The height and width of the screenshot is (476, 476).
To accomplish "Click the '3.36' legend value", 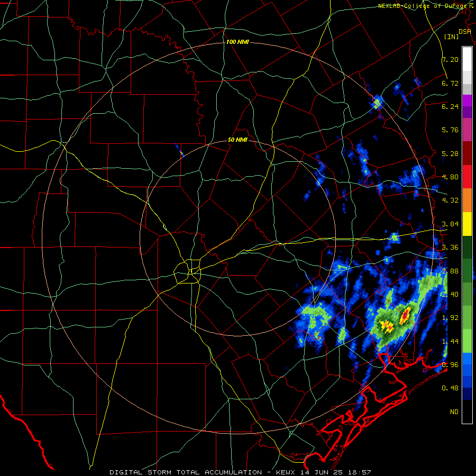I will [450, 248].
